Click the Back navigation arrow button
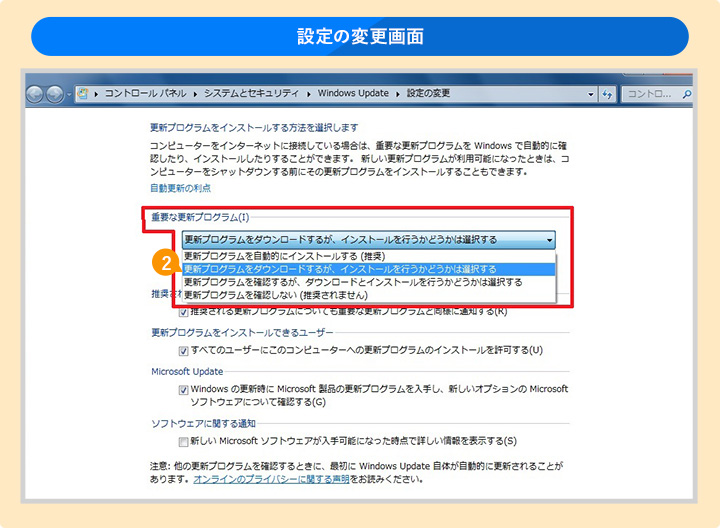 [36, 94]
